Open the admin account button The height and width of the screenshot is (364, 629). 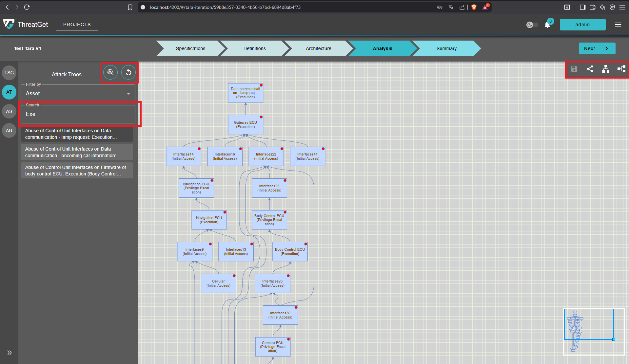tap(582, 24)
